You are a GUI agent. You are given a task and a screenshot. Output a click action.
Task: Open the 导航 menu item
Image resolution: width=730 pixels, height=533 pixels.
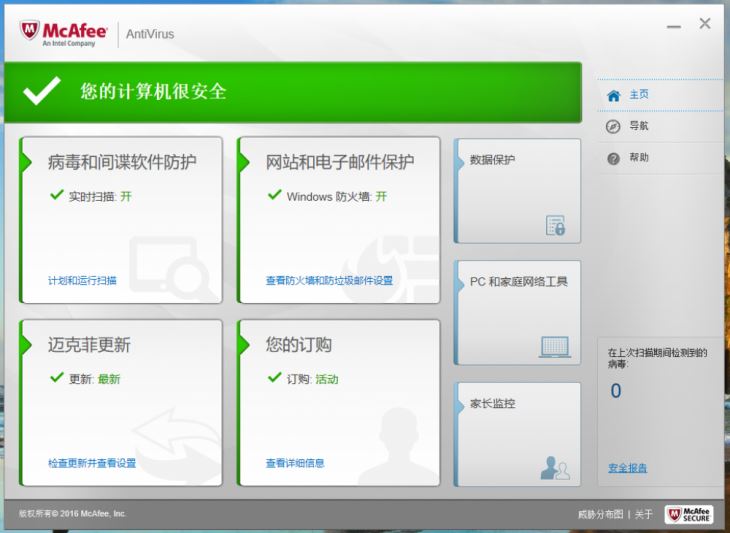point(661,126)
